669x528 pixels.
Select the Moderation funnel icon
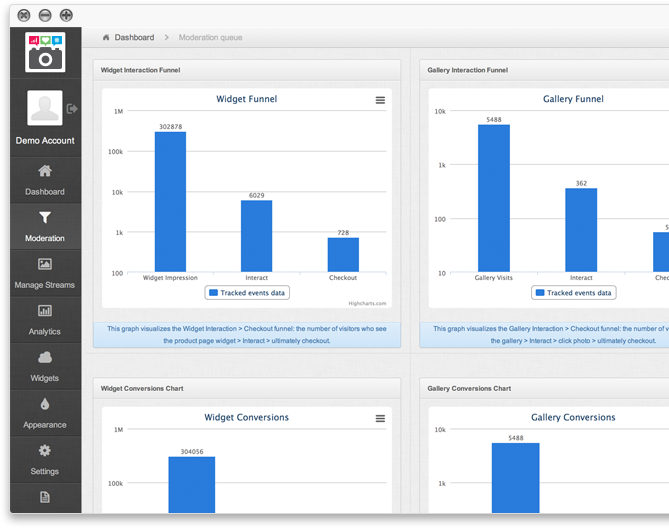coord(45,218)
